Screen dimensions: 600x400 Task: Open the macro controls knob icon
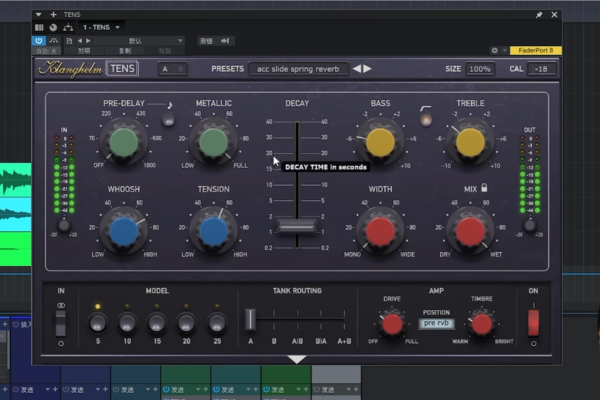click(53, 27)
